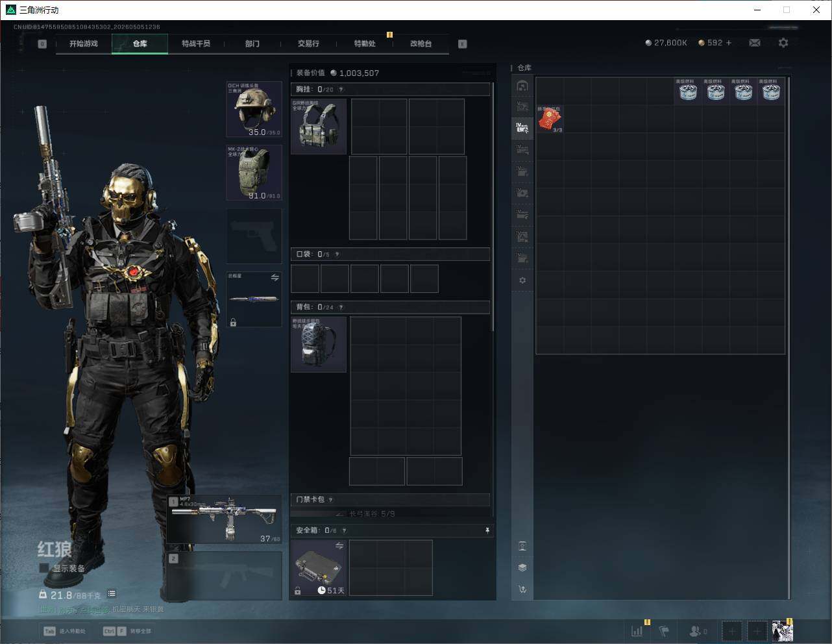This screenshot has height=644, width=832.
Task: Expand the 门禁卡包 section header
Action: [x=390, y=500]
